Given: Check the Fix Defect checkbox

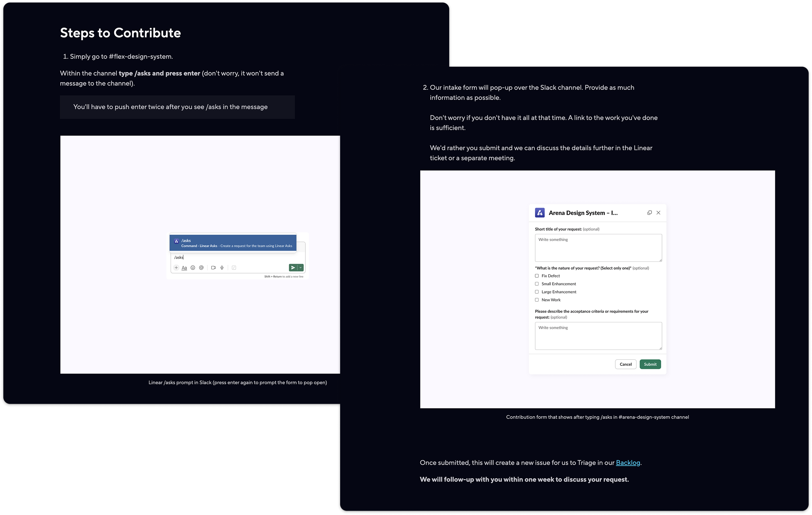Looking at the screenshot, I should tap(537, 276).
